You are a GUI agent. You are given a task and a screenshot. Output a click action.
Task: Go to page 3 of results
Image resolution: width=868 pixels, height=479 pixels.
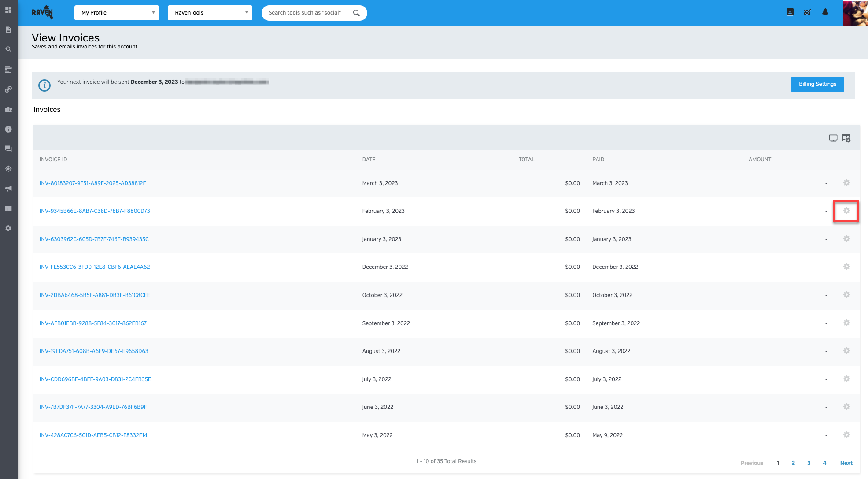point(809,463)
